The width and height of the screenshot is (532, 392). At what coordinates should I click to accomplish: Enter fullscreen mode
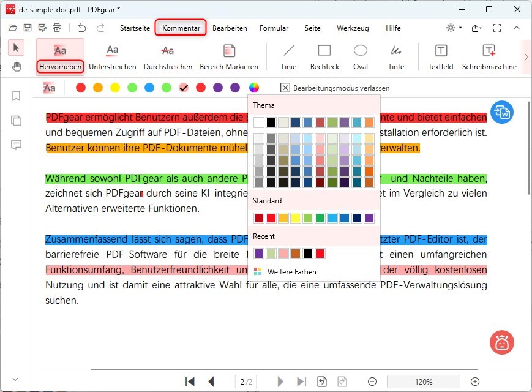(497, 28)
